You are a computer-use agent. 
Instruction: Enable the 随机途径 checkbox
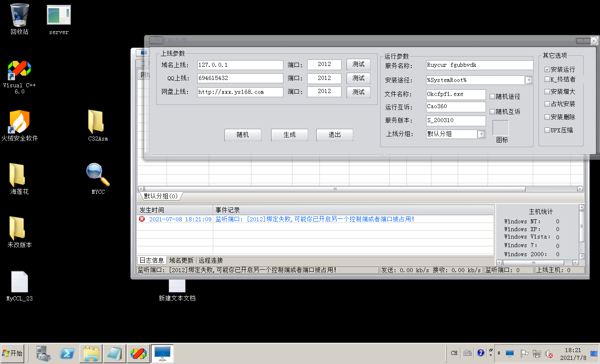pyautogui.click(x=493, y=96)
